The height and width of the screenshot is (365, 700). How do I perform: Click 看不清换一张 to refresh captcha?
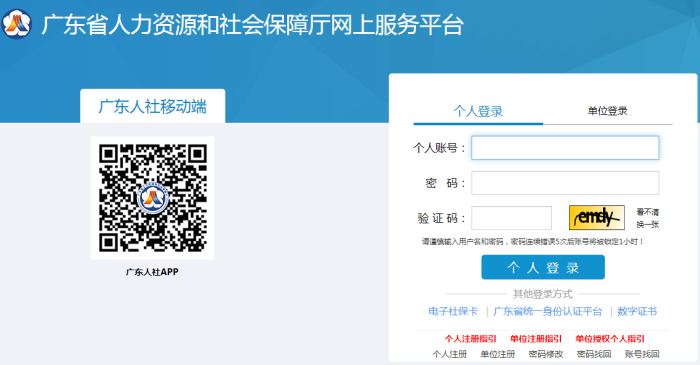point(648,218)
